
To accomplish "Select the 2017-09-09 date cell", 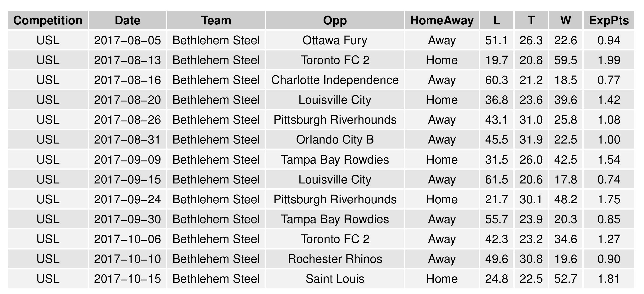I will pos(128,160).
